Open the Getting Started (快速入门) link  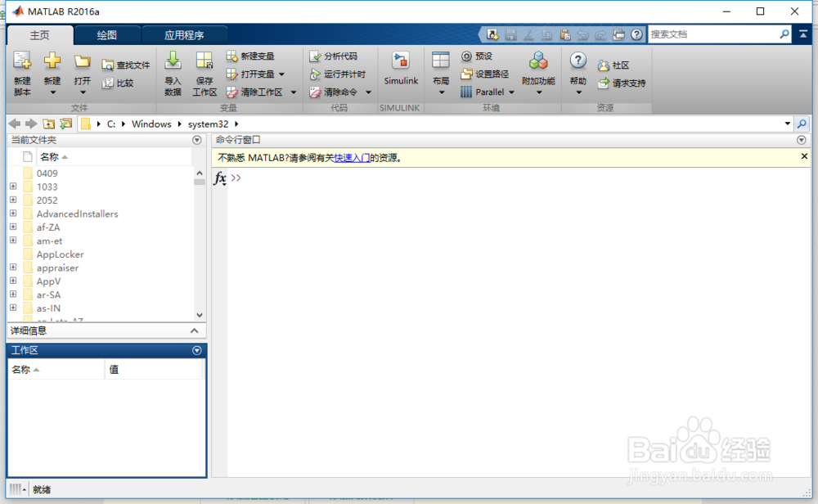click(352, 158)
